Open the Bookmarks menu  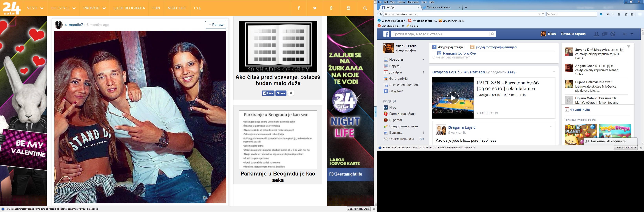tap(413, 2)
